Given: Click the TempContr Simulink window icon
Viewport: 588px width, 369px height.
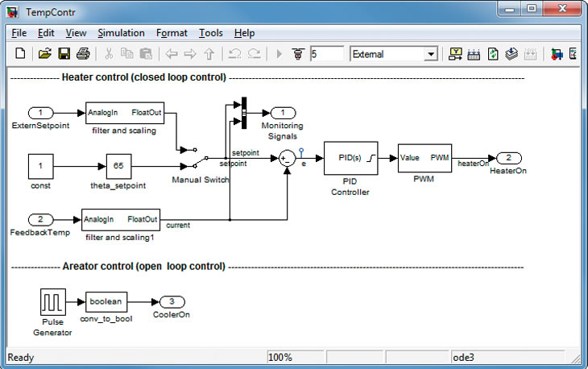Looking at the screenshot, I should [x=12, y=11].
